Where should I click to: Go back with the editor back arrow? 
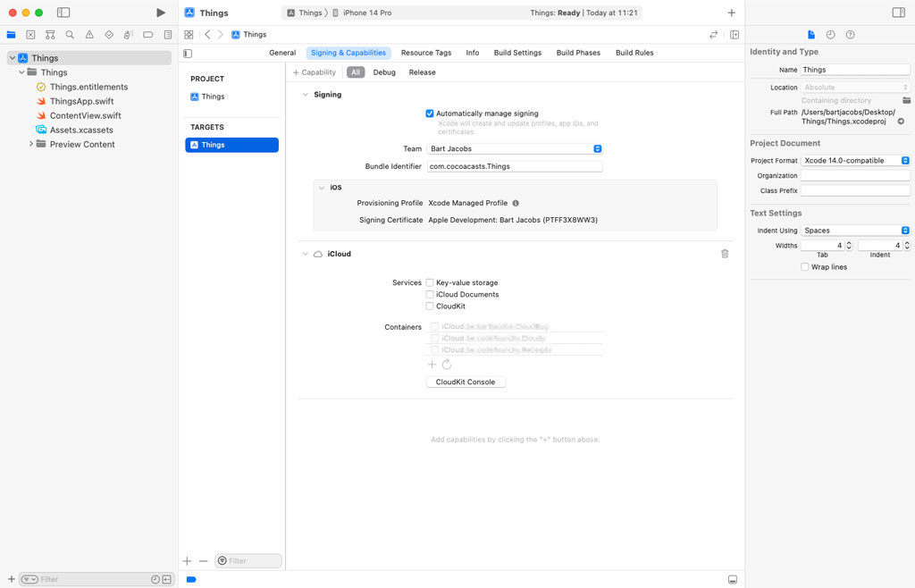[207, 35]
